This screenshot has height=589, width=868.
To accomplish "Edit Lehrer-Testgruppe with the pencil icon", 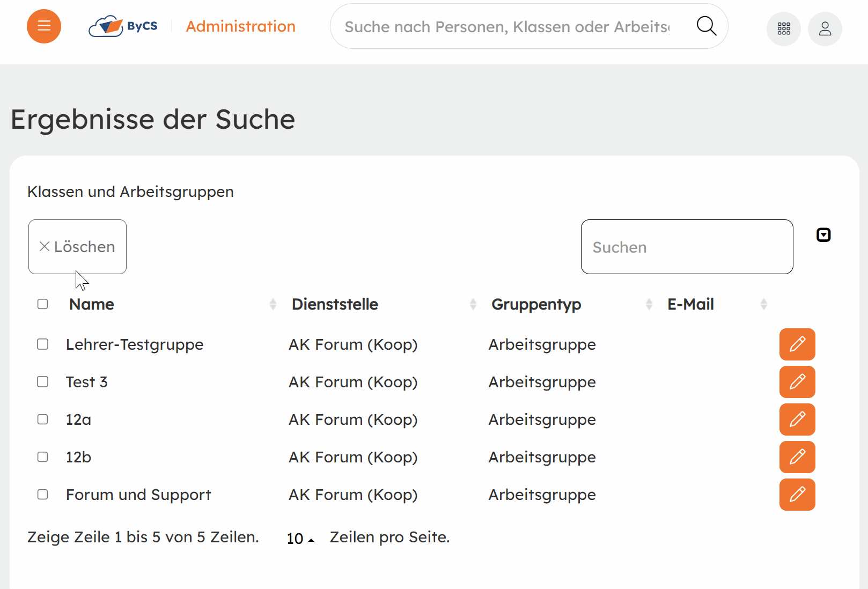I will (x=797, y=344).
